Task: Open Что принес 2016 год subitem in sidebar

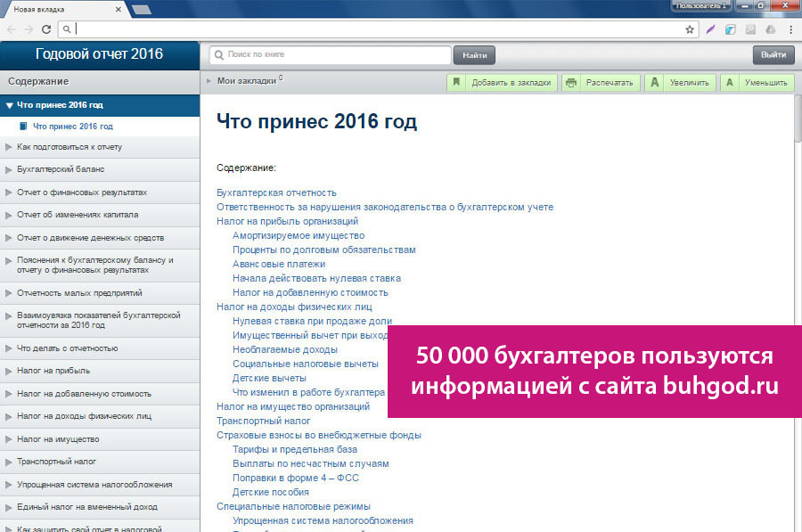Action: click(x=73, y=127)
